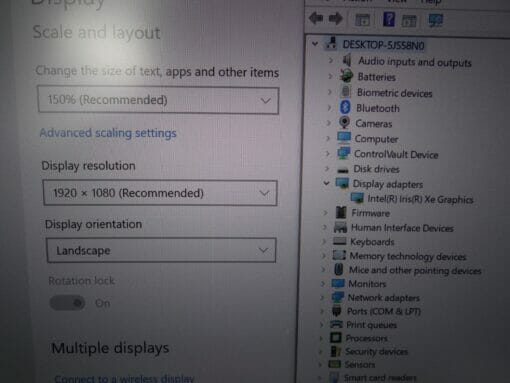Click the Network adapters icon
This screenshot has height=383, width=510.
click(x=337, y=297)
